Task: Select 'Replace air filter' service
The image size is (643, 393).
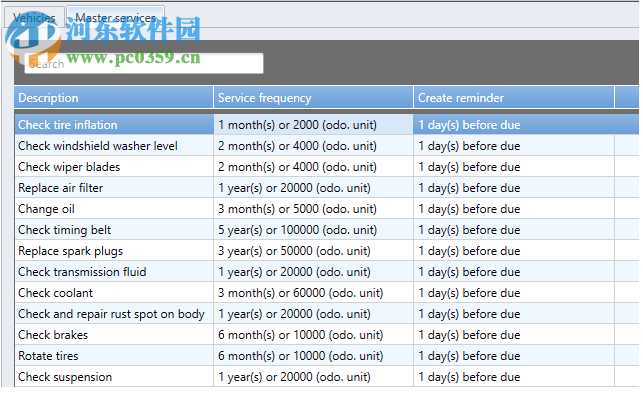Action: (114, 187)
